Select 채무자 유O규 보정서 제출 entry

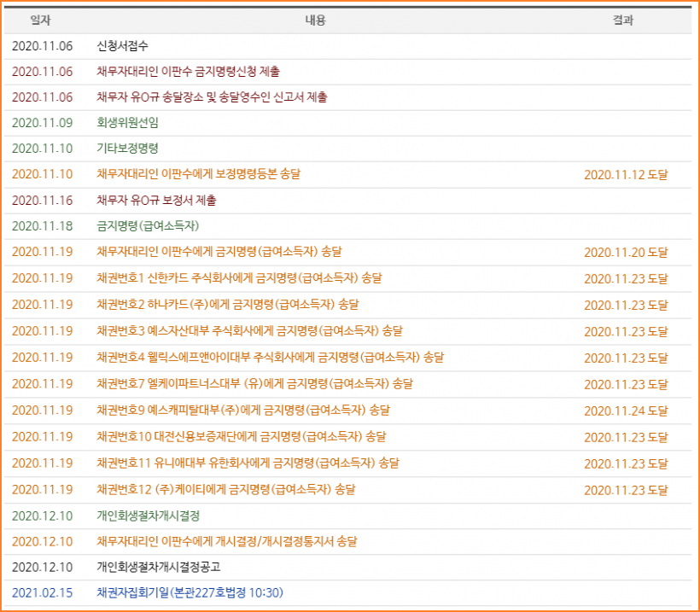[156, 200]
